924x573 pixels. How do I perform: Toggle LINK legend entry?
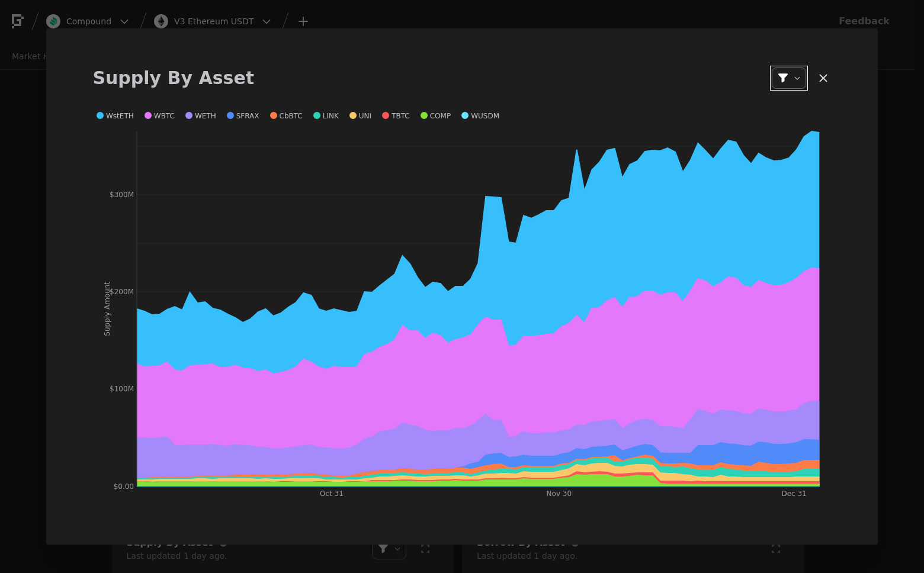click(326, 116)
